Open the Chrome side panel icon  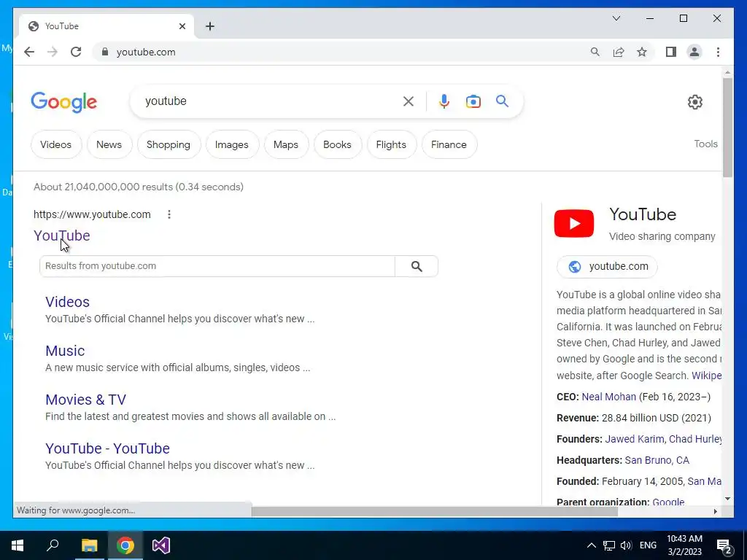point(671,52)
